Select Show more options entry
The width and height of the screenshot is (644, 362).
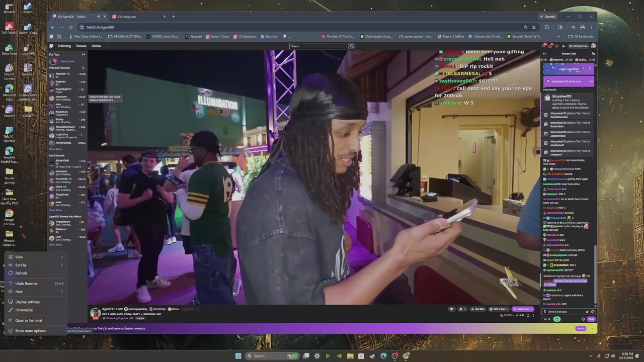point(35,331)
